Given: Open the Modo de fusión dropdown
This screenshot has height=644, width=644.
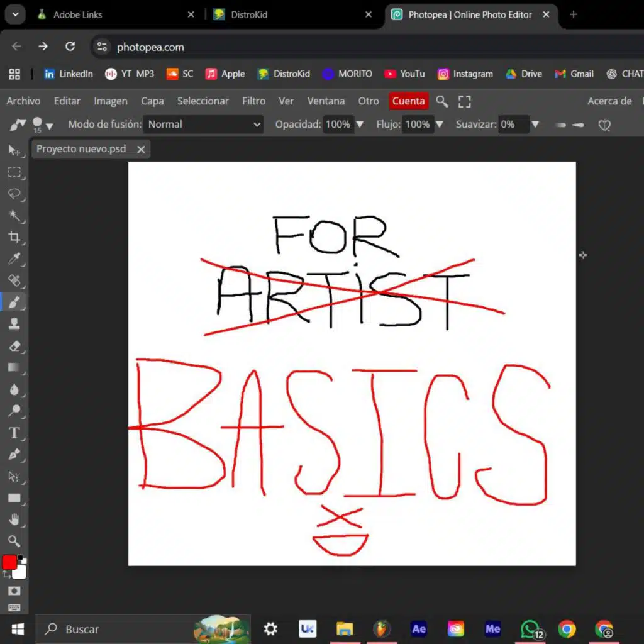Looking at the screenshot, I should click(203, 125).
